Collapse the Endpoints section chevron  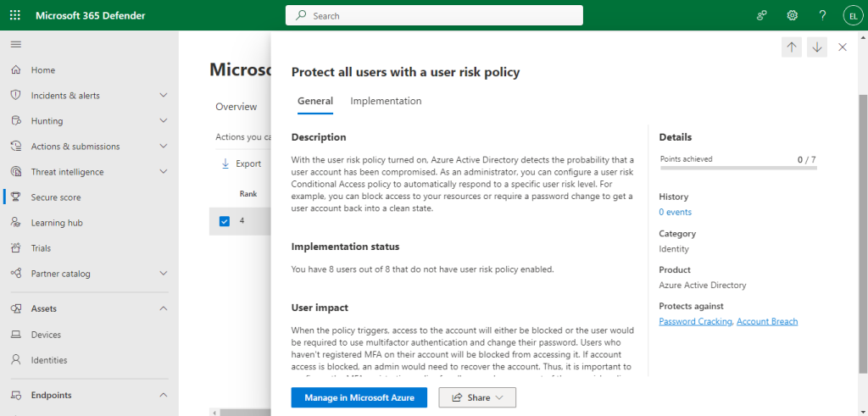pos(164,395)
